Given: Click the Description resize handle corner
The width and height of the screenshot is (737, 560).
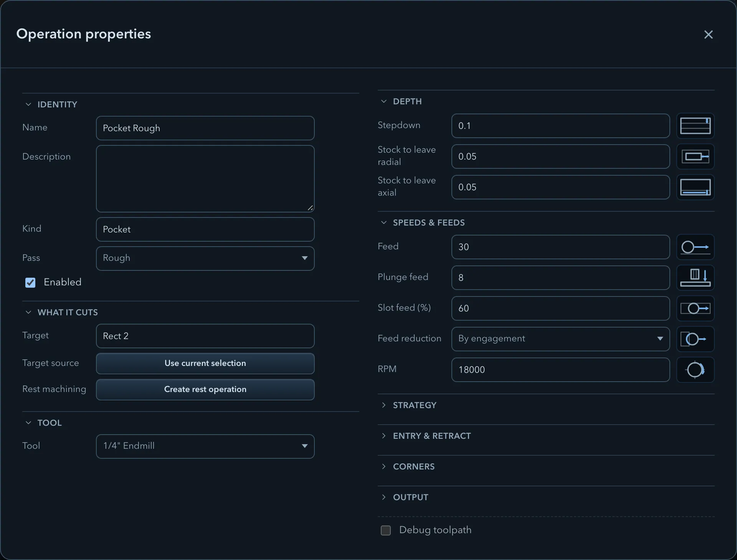Looking at the screenshot, I should (310, 208).
